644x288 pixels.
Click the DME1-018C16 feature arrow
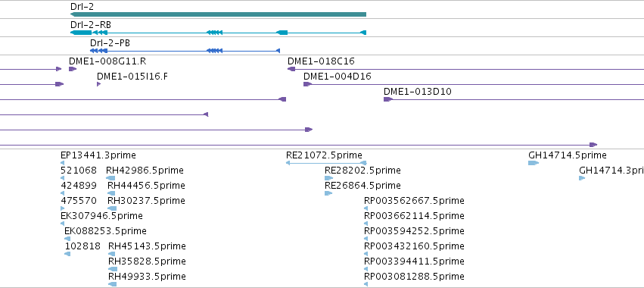[x=291, y=69]
